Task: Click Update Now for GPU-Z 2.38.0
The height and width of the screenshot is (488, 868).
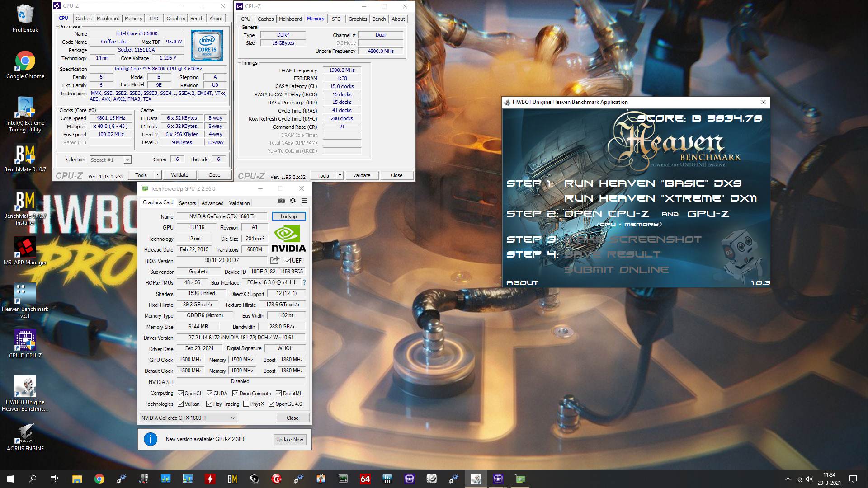Action: (290, 440)
